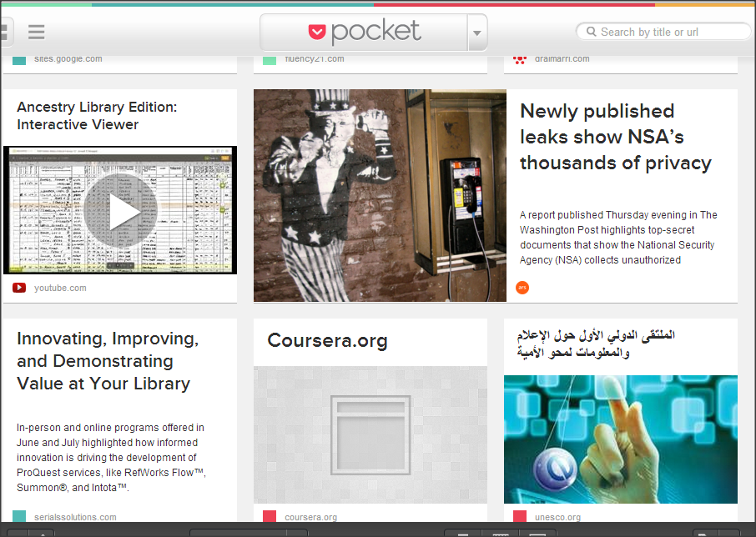This screenshot has height=537, width=756.
Task: Click the red draimarri.com site favicon
Action: (519, 60)
